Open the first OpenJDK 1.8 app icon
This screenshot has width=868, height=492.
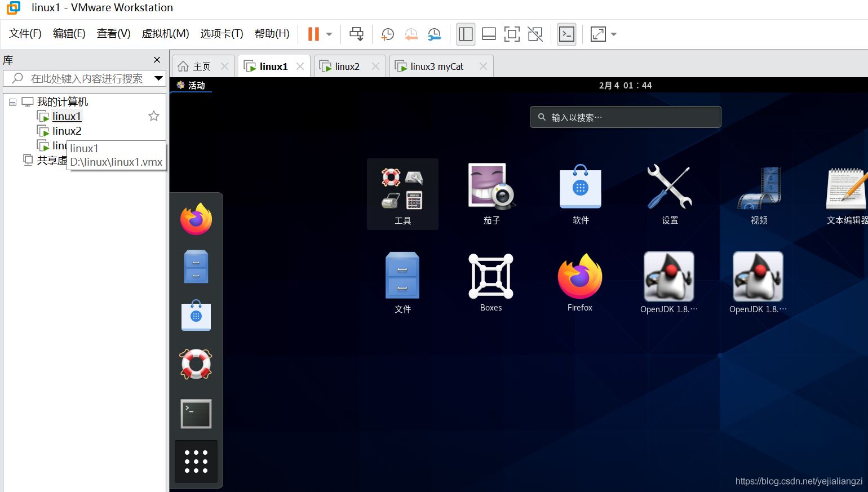tap(669, 283)
